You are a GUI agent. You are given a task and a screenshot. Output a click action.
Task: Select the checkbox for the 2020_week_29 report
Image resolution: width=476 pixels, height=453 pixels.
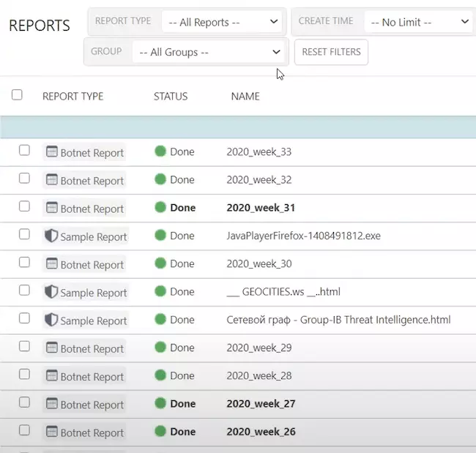coord(24,346)
